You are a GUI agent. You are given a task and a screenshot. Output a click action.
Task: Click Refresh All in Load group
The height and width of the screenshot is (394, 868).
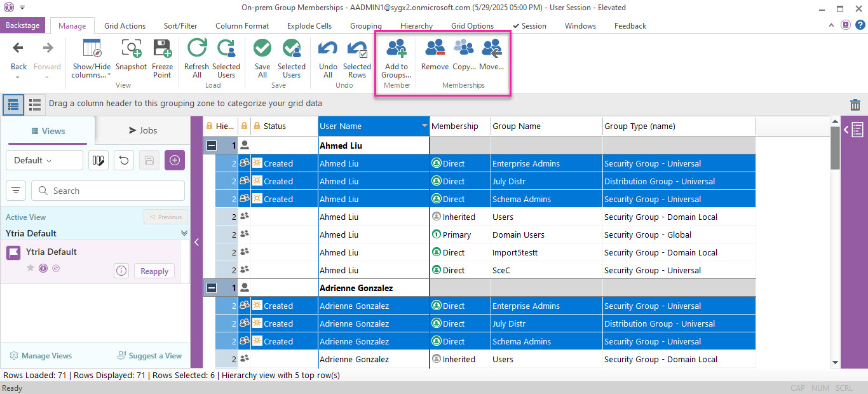tap(196, 50)
